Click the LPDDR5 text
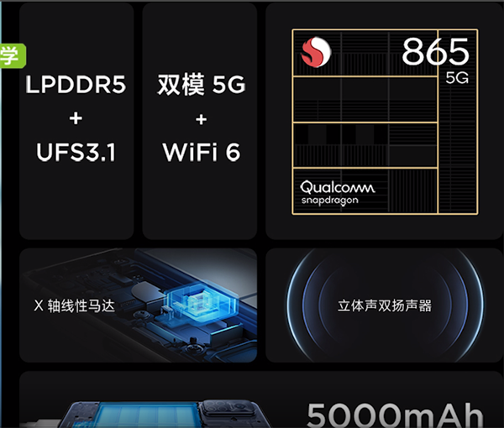This screenshot has height=428, width=504. click(x=76, y=85)
